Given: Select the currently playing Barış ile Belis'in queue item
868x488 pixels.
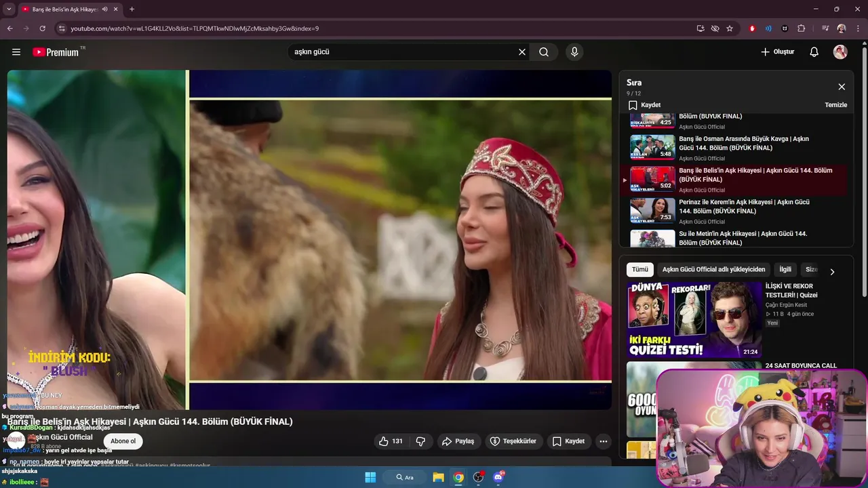Looking at the screenshot, I should tap(736, 180).
